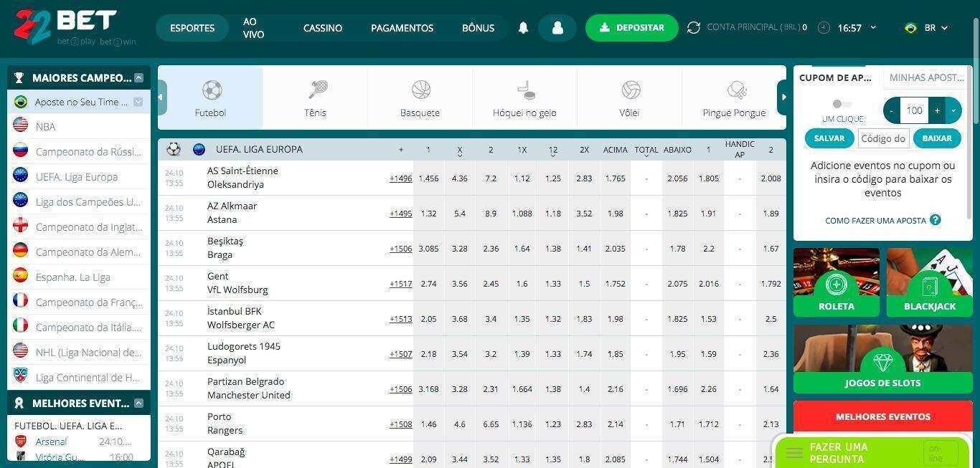Select odds 1.456 for Saint-Étienne win
980x468 pixels.
428,178
